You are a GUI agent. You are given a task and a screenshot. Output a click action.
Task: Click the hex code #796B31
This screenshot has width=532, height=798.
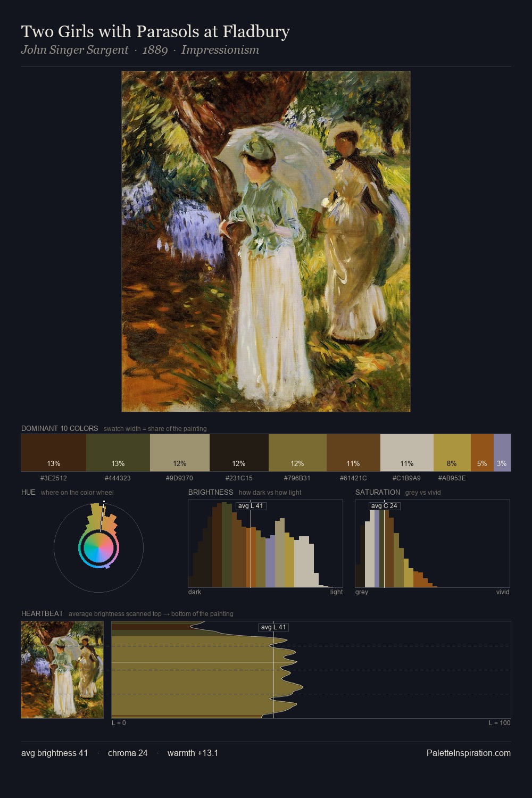point(297,478)
